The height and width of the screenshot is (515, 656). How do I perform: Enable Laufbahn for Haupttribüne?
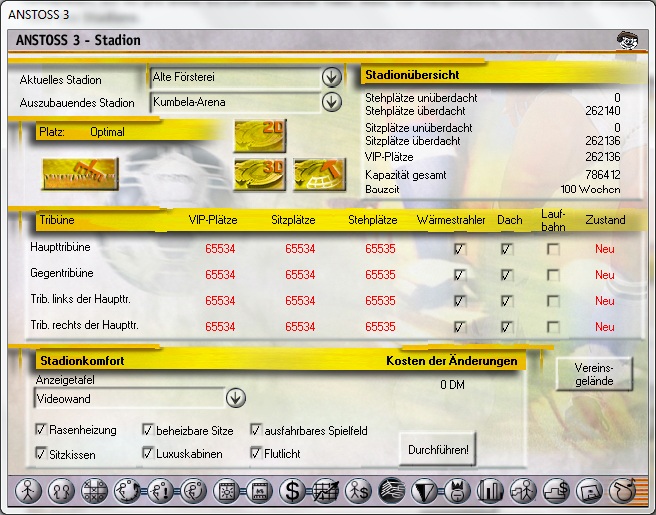coord(554,249)
